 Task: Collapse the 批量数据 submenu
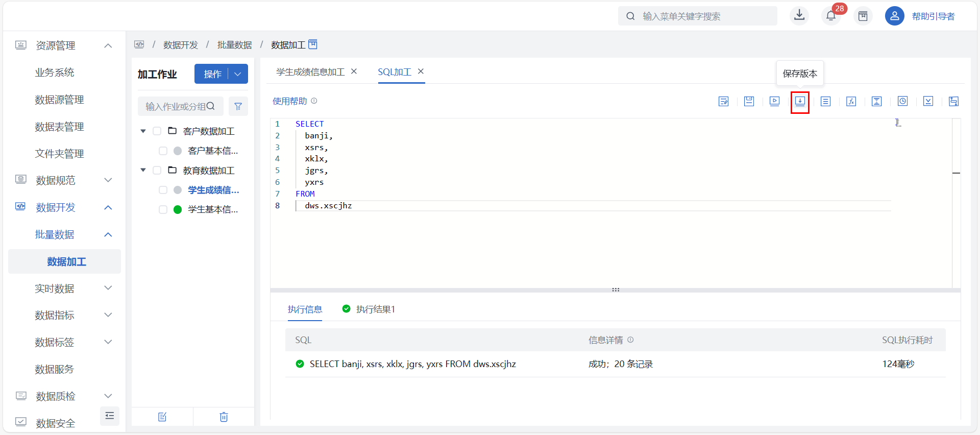click(x=108, y=234)
